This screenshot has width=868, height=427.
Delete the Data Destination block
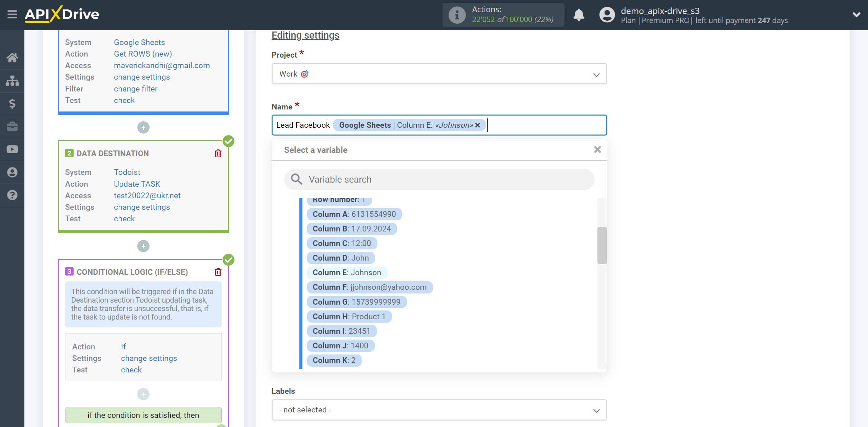(218, 154)
